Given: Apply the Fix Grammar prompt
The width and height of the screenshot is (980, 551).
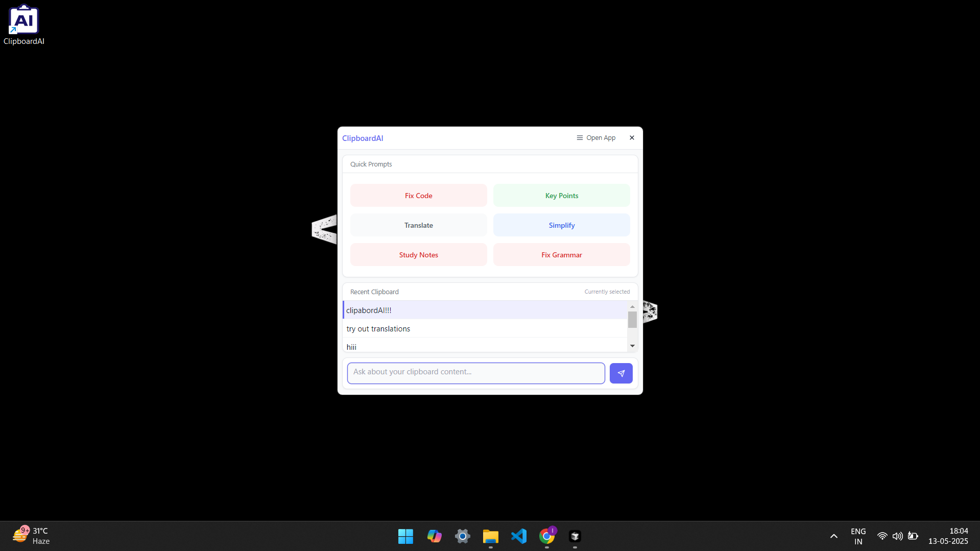Looking at the screenshot, I should [x=561, y=255].
